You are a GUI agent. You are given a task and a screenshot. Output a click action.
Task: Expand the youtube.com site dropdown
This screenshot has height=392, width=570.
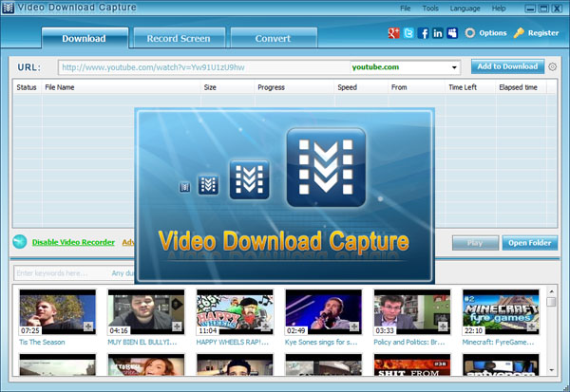coord(454,67)
